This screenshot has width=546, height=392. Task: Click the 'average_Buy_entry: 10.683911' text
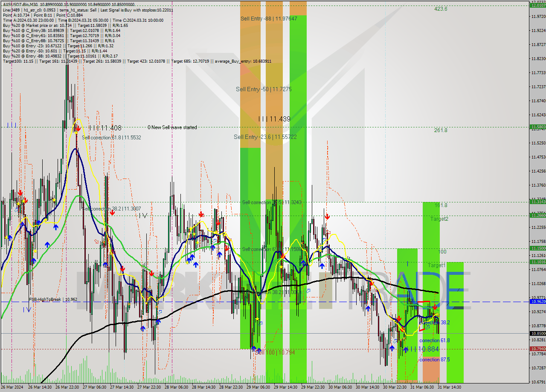(243, 61)
